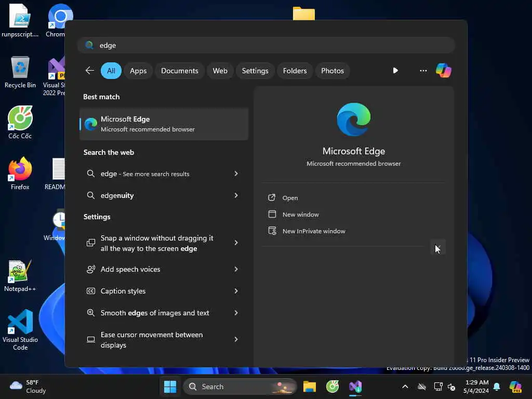Image resolution: width=532 pixels, height=399 pixels.
Task: Expand 'edge - See more search results' chevron
Action: (236, 174)
